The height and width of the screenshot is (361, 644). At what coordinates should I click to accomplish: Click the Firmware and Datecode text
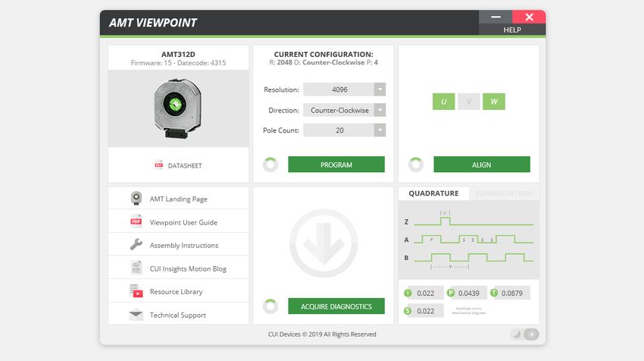(x=178, y=63)
